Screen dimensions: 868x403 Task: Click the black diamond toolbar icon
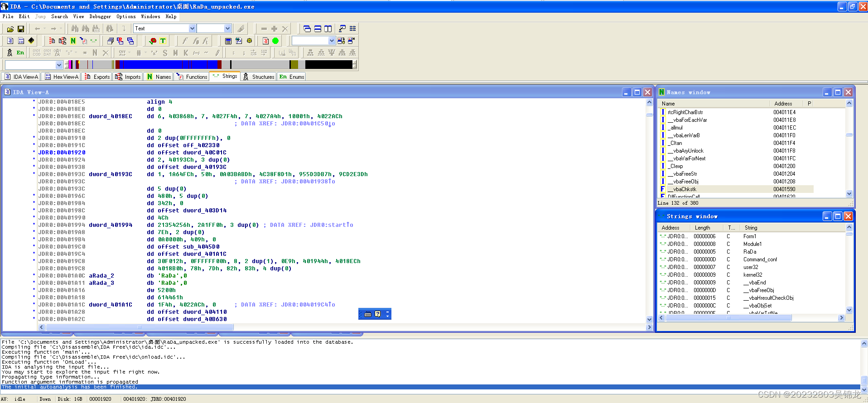click(31, 41)
